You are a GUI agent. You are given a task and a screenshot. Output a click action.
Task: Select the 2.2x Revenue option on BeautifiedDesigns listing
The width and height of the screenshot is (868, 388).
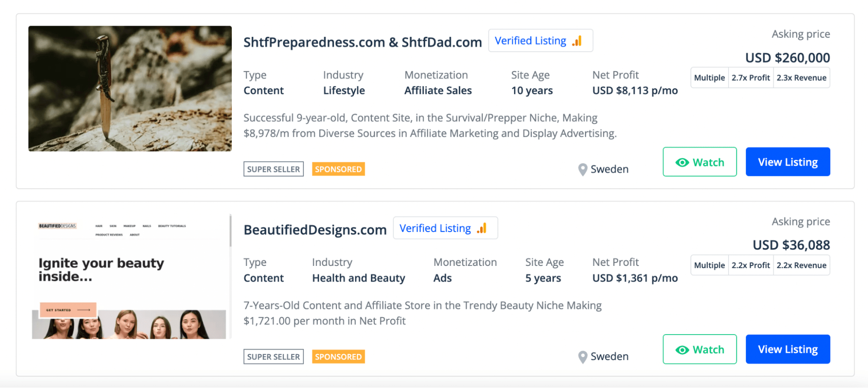tap(801, 265)
